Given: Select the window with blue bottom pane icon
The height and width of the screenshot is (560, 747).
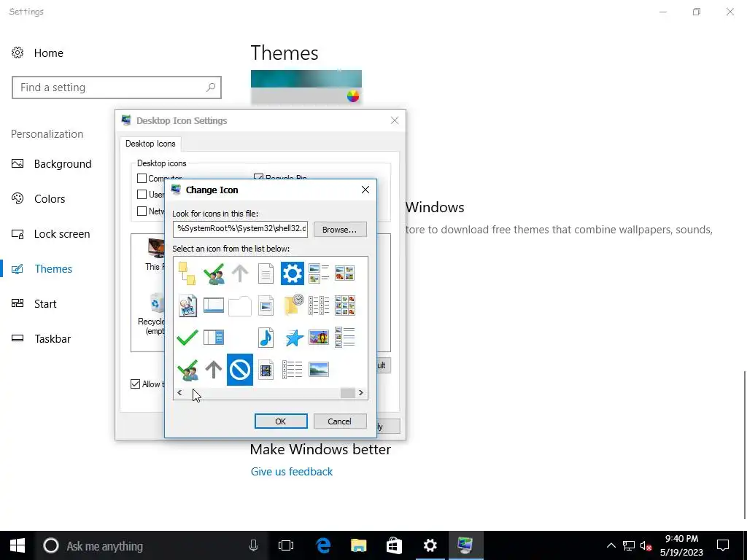Looking at the screenshot, I should 214,306.
